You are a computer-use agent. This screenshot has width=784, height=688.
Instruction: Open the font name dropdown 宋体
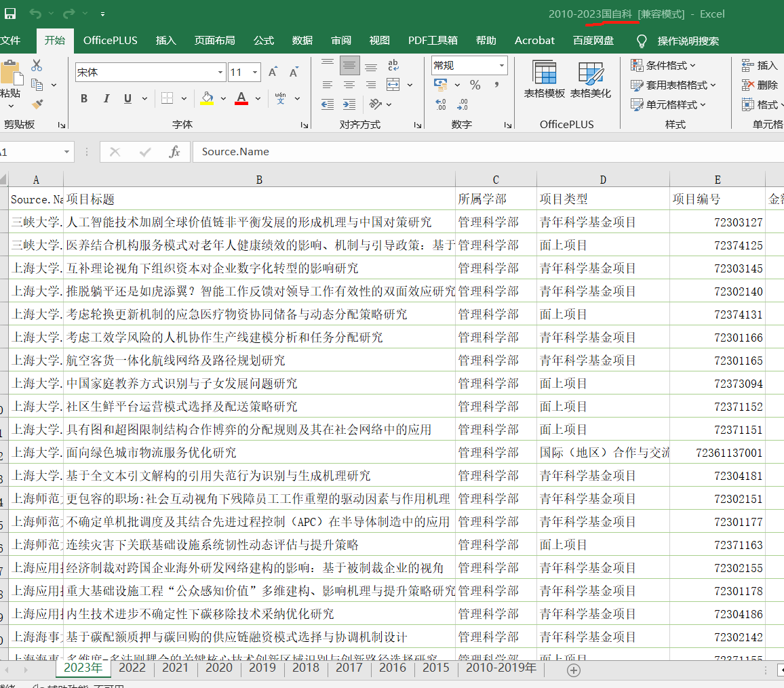tap(221, 72)
